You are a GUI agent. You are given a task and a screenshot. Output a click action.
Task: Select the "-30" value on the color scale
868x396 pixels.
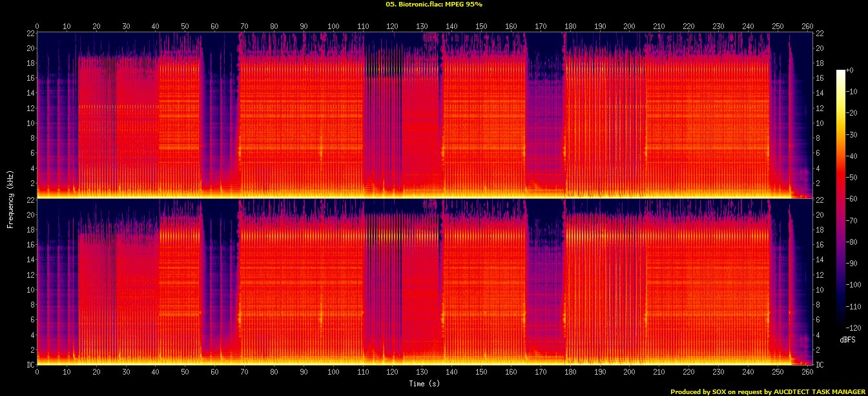point(851,134)
